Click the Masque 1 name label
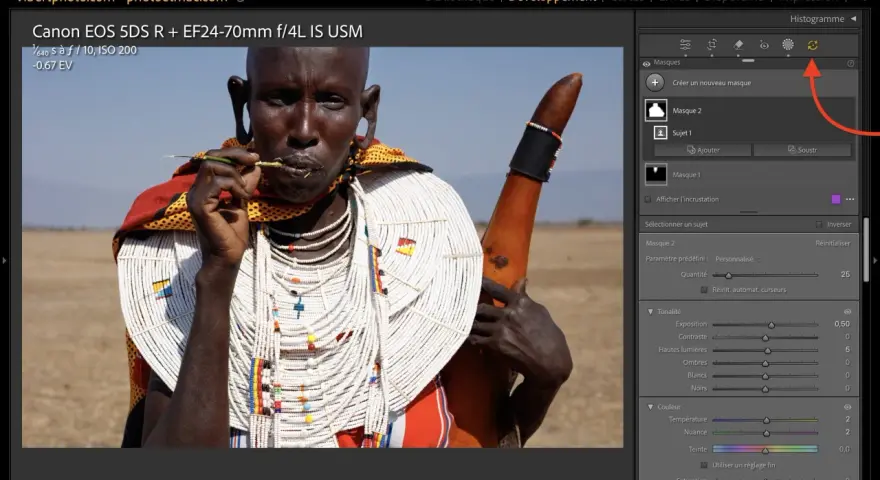 click(686, 175)
